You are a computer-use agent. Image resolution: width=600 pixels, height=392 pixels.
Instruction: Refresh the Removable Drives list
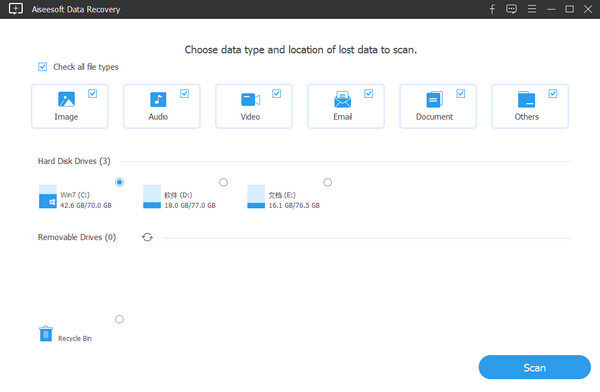(147, 237)
